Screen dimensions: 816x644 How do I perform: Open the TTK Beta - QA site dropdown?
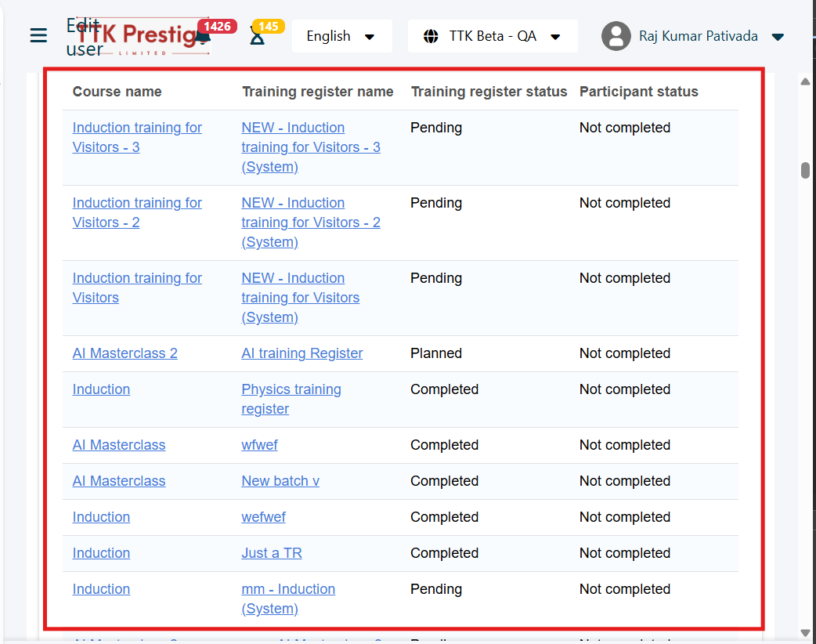tap(493, 37)
